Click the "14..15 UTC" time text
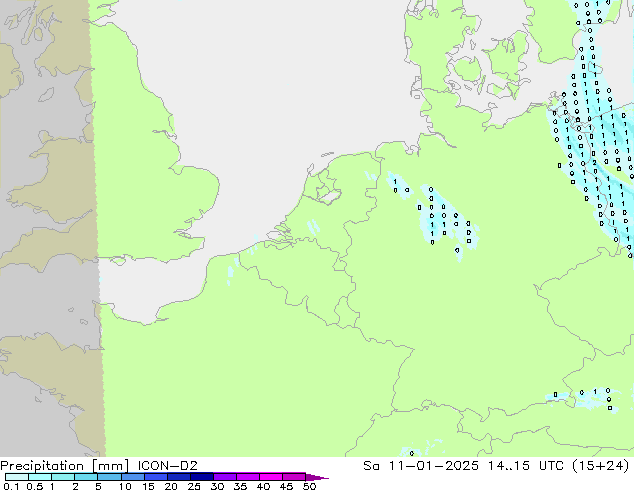Viewport: 634px width, 490px height. [x=526, y=466]
